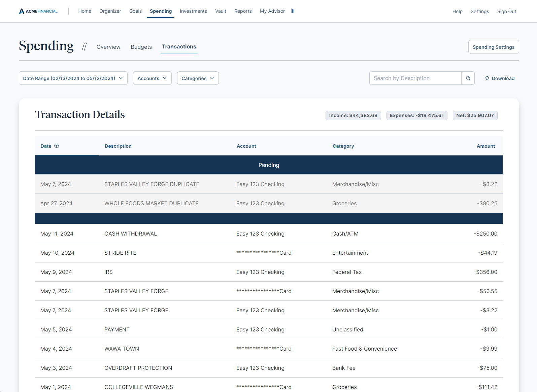Sort by the Account column header
This screenshot has width=537, height=392.
(x=246, y=146)
